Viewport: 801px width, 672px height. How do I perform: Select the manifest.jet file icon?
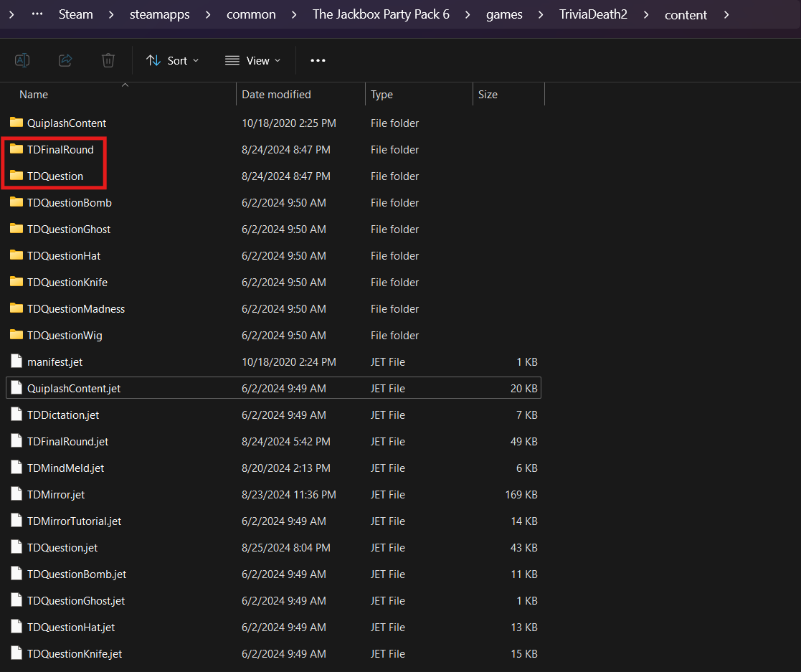click(x=16, y=361)
